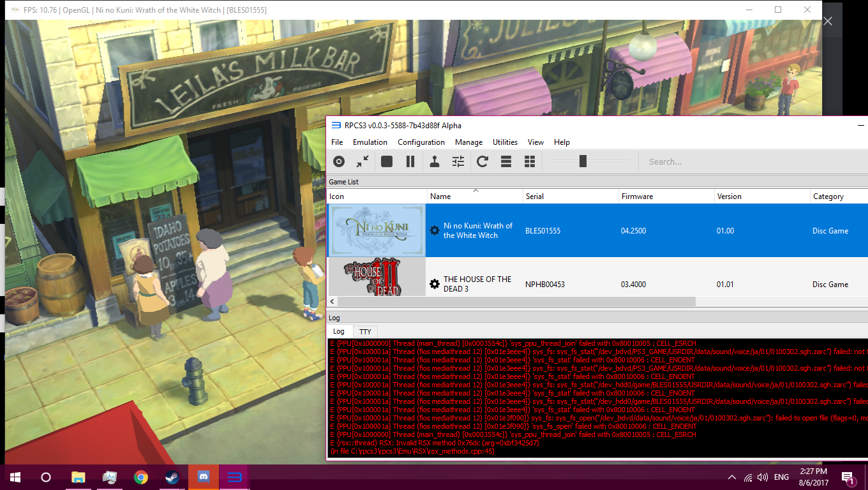Open the Utilities menu
868x490 pixels.
tap(505, 142)
